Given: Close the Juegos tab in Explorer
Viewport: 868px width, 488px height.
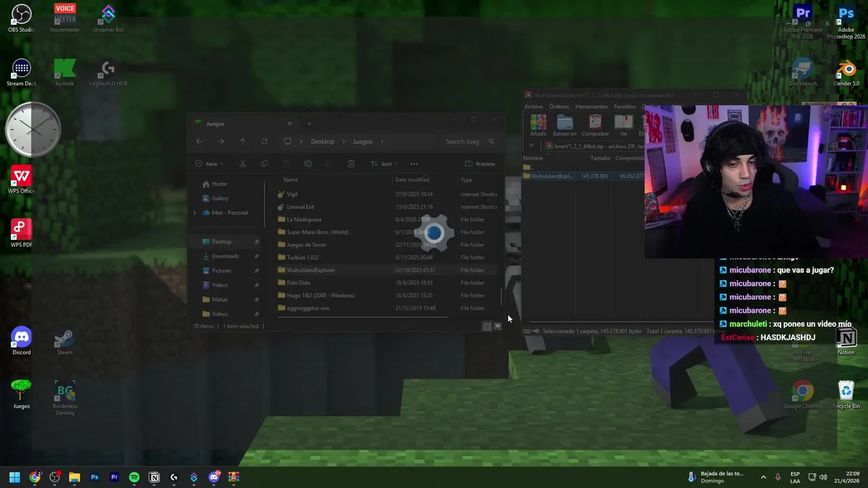Looking at the screenshot, I should (x=290, y=123).
